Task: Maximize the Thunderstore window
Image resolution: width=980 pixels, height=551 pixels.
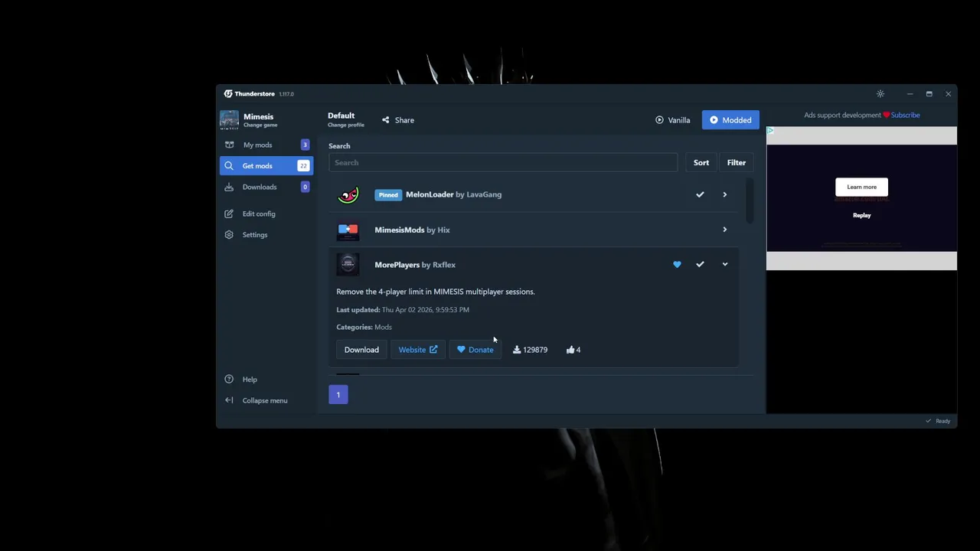Action: click(x=929, y=94)
